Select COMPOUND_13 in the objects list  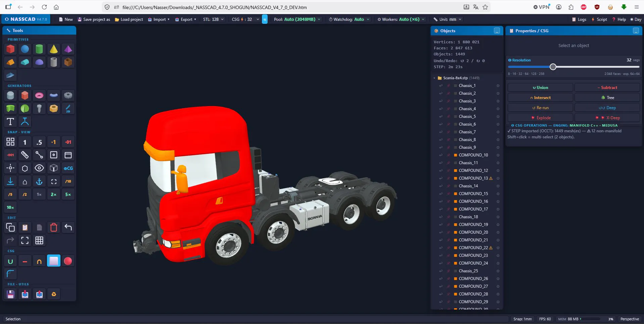point(473,178)
